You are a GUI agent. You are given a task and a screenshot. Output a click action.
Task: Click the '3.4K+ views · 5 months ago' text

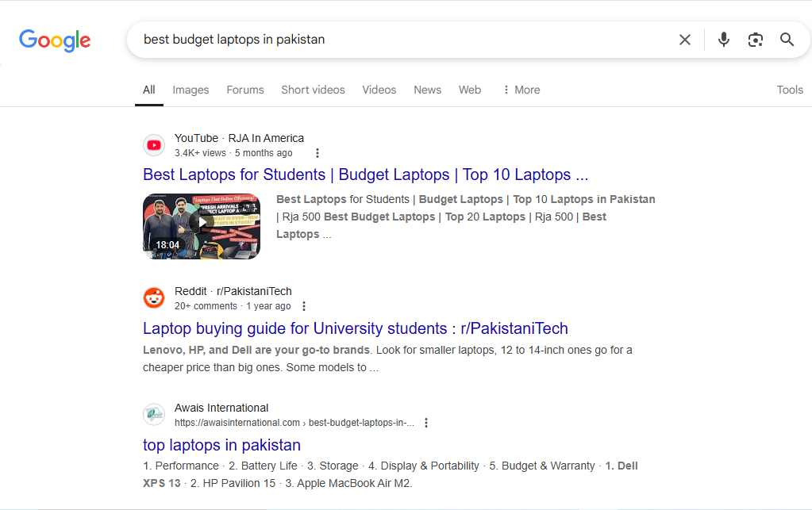click(233, 153)
